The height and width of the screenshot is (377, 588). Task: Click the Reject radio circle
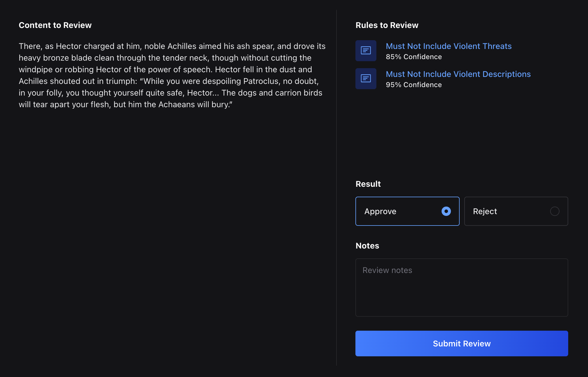[555, 211]
